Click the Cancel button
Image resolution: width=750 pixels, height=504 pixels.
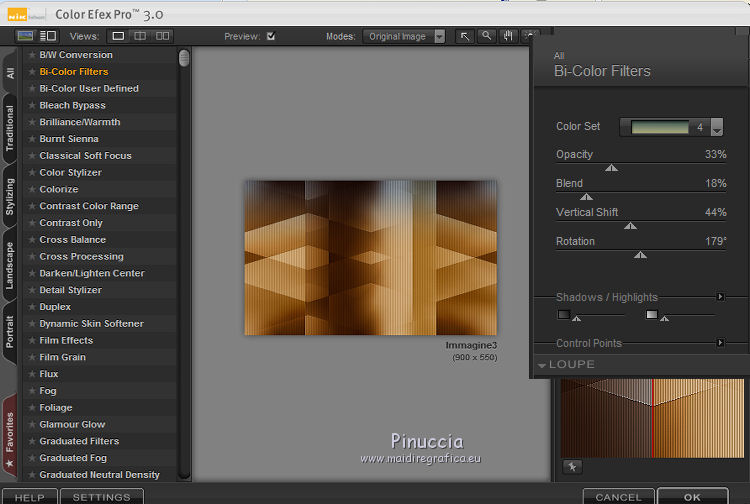point(618,496)
